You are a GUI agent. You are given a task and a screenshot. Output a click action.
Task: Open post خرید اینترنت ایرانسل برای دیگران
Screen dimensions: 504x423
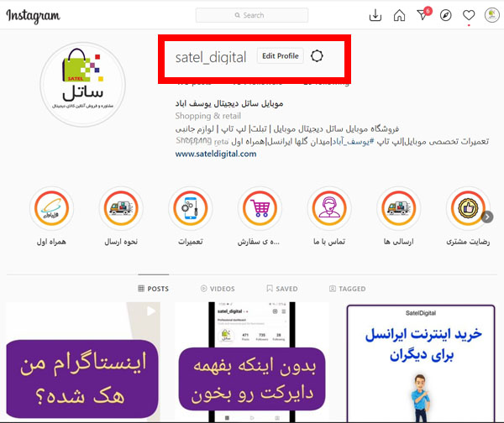point(421,363)
